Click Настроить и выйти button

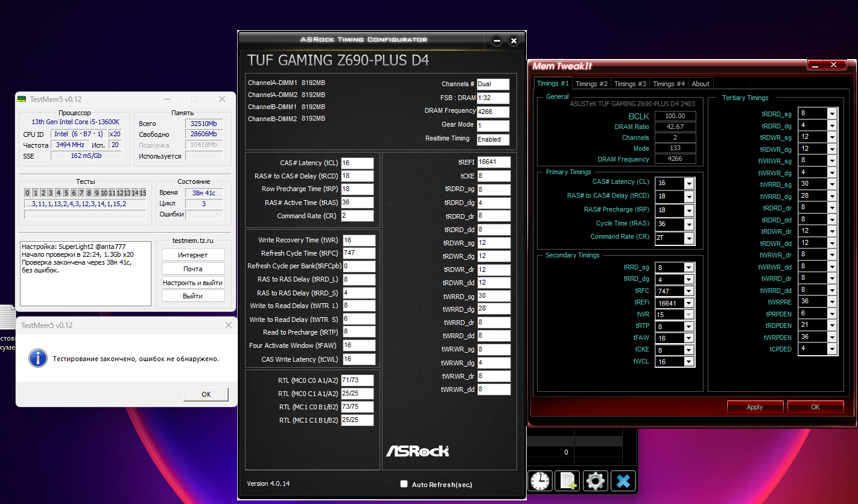[193, 283]
